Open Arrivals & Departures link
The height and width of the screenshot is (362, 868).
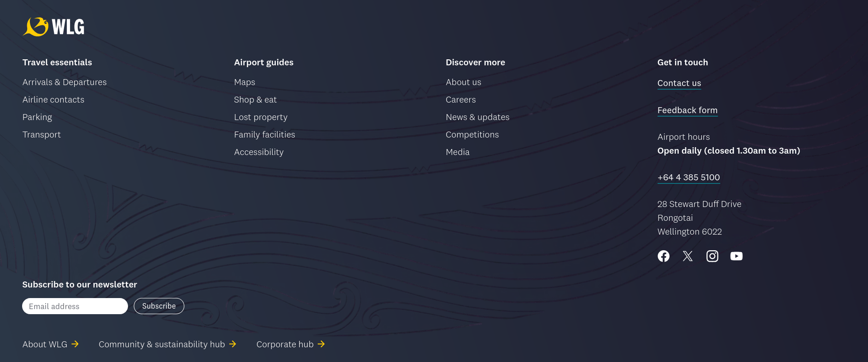point(64,82)
